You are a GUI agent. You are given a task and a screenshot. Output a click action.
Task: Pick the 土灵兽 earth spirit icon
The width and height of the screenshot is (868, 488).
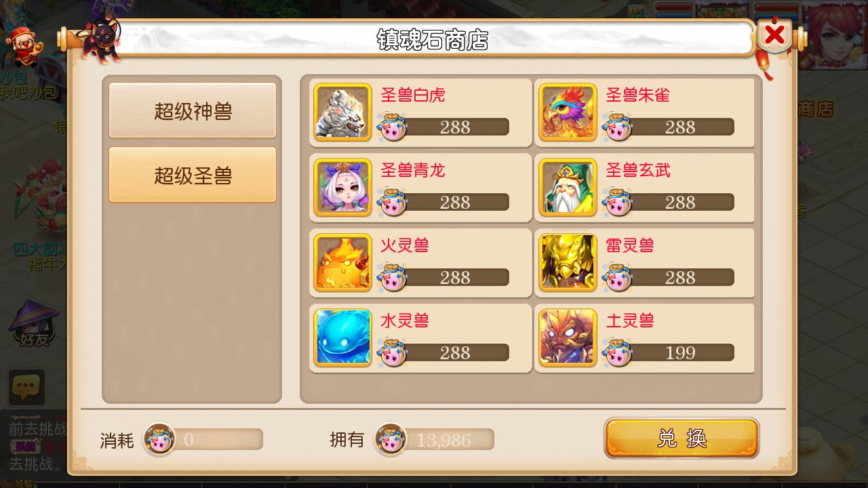(x=568, y=338)
